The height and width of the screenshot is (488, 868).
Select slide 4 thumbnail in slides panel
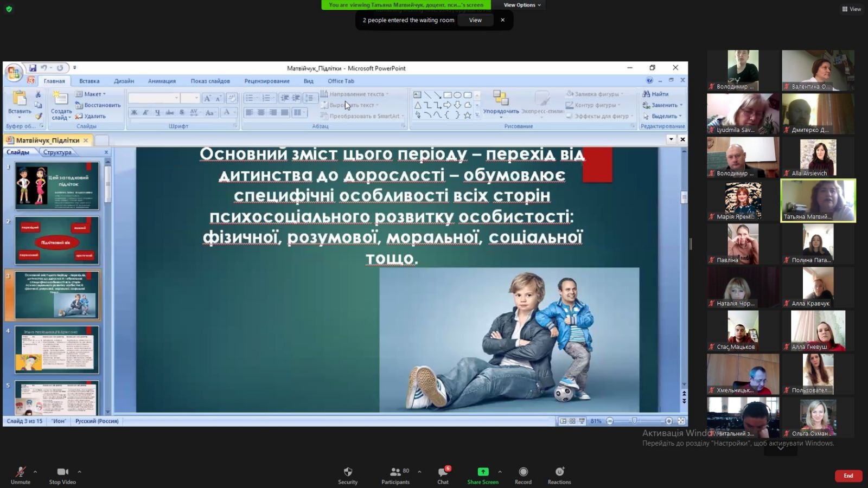[x=57, y=350]
